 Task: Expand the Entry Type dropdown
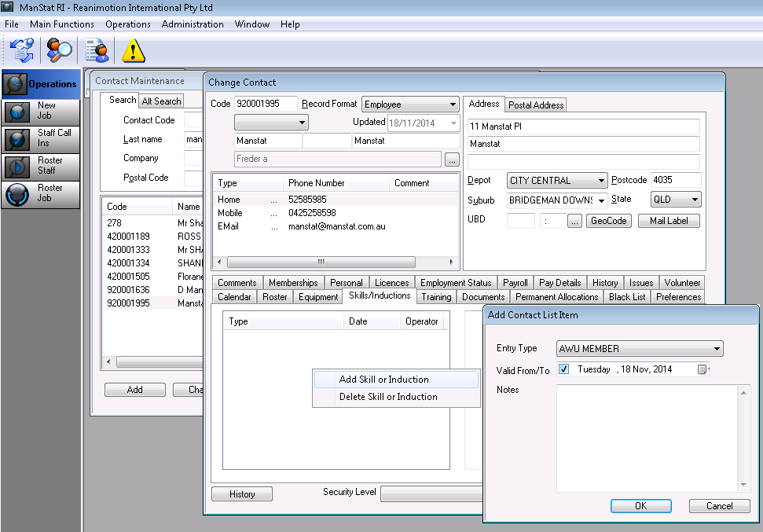click(x=717, y=349)
